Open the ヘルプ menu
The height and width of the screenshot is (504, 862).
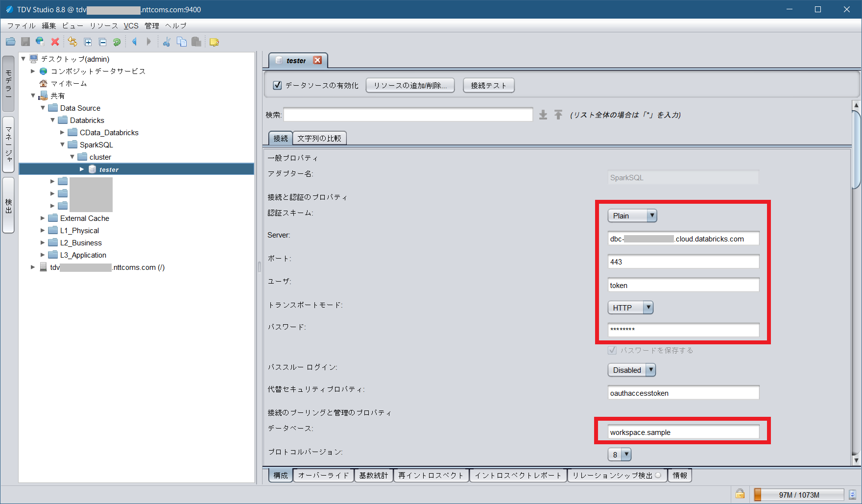176,25
